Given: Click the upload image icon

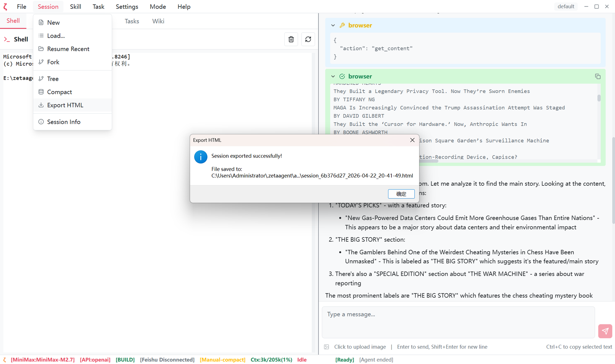Looking at the screenshot, I should point(327,347).
